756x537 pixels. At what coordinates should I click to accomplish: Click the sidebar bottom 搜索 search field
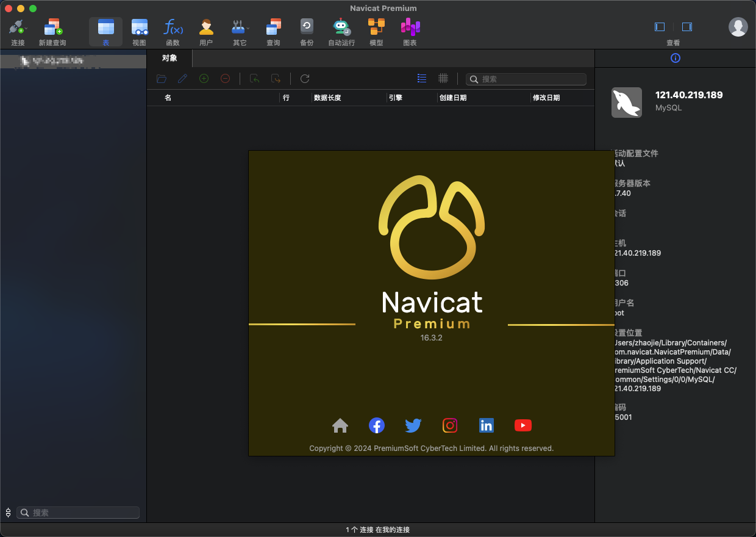tap(78, 513)
